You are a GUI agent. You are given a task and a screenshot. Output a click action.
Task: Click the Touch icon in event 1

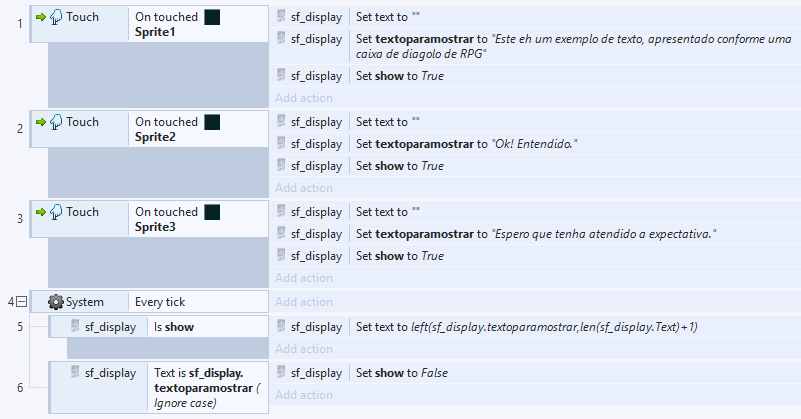57,17
